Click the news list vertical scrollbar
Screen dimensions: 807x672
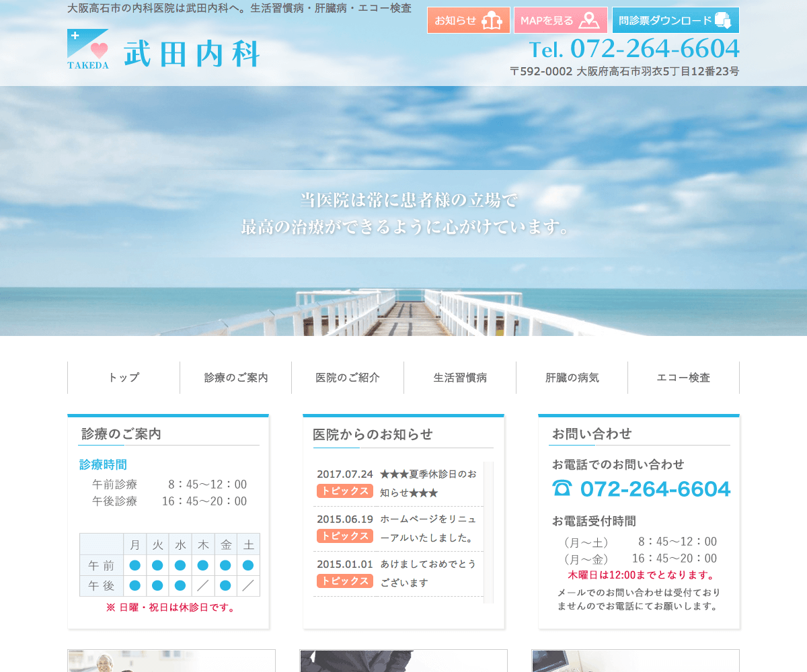(x=488, y=531)
